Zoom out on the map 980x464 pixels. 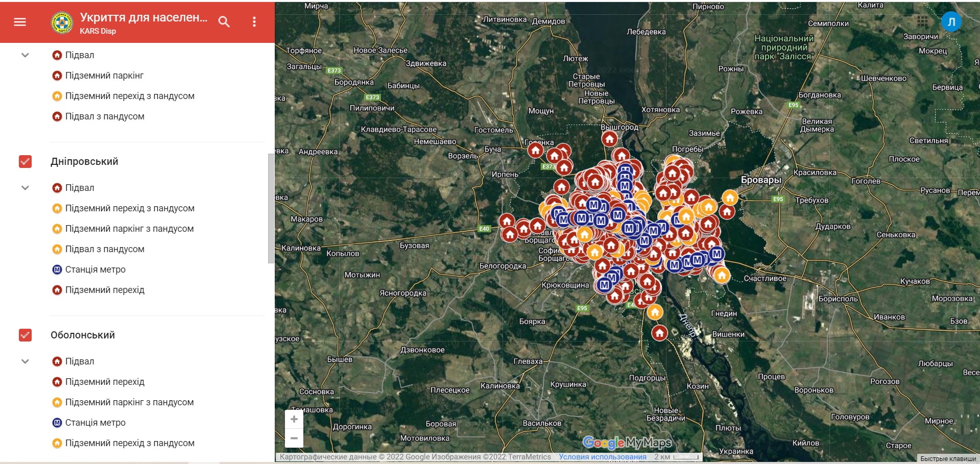pos(294,438)
